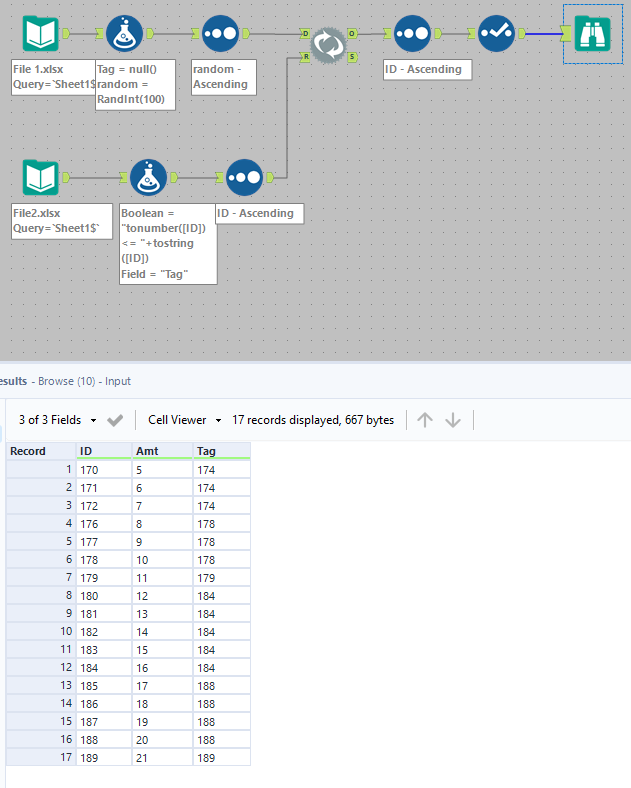The image size is (631, 788).
Task: Select Amt cell 5 in record 1
Action: click(x=162, y=470)
